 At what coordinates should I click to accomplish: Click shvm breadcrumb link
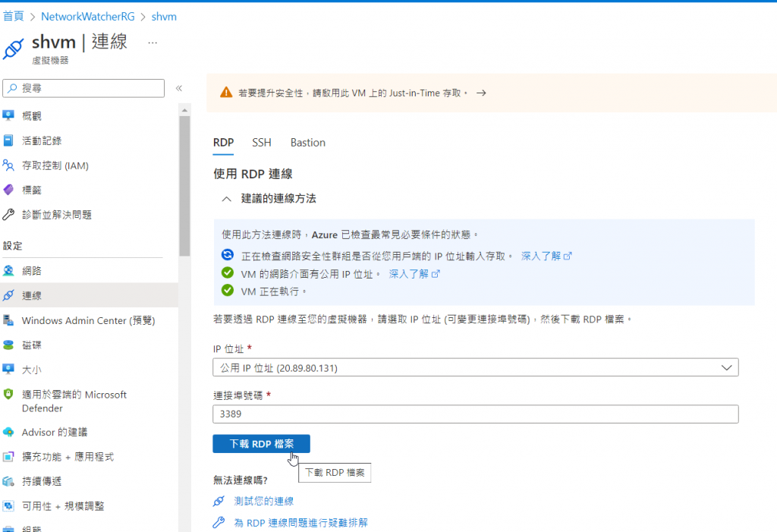pos(164,17)
